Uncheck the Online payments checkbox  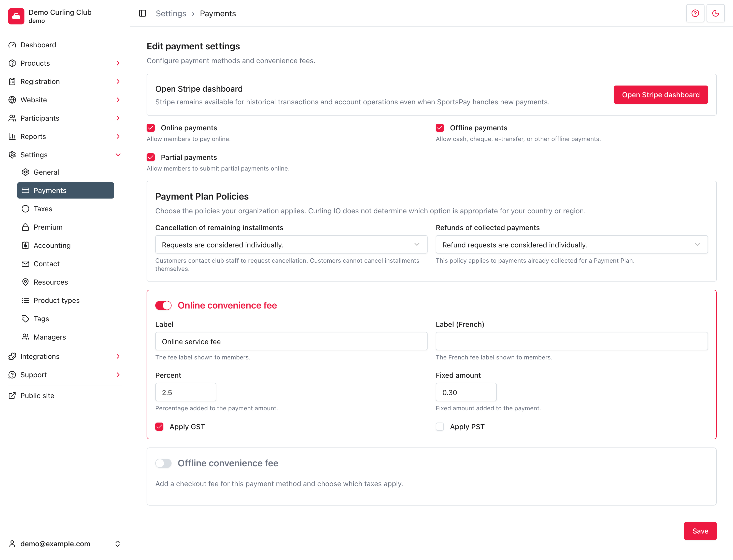151,128
